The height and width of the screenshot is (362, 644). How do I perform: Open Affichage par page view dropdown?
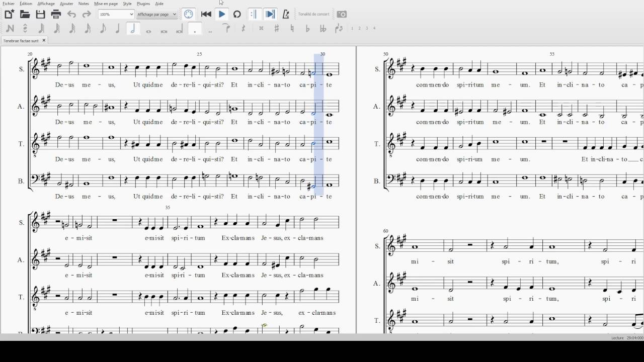[x=157, y=15]
